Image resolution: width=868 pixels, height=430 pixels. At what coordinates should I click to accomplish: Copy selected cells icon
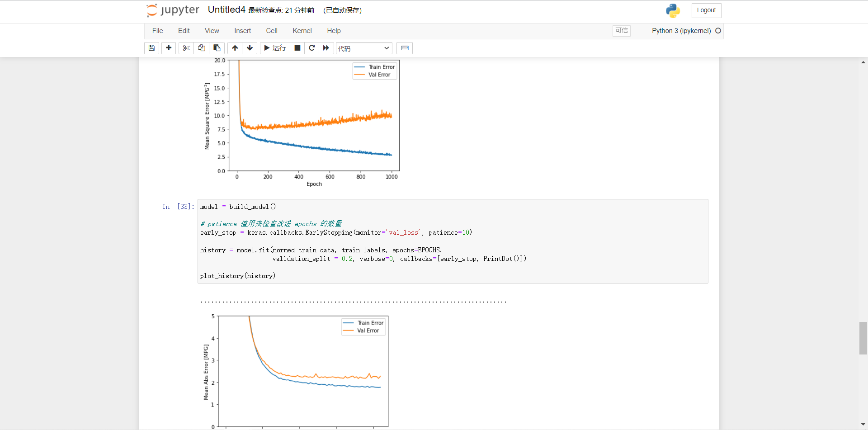[x=202, y=48]
